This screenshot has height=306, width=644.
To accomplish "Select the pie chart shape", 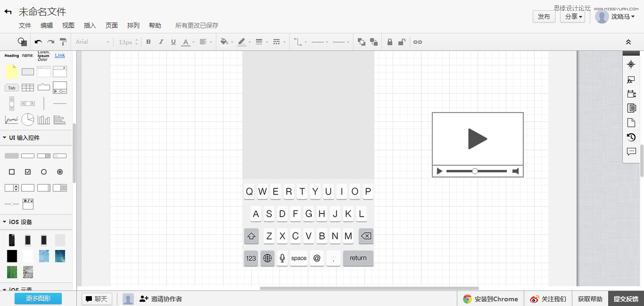I will click(x=28, y=120).
